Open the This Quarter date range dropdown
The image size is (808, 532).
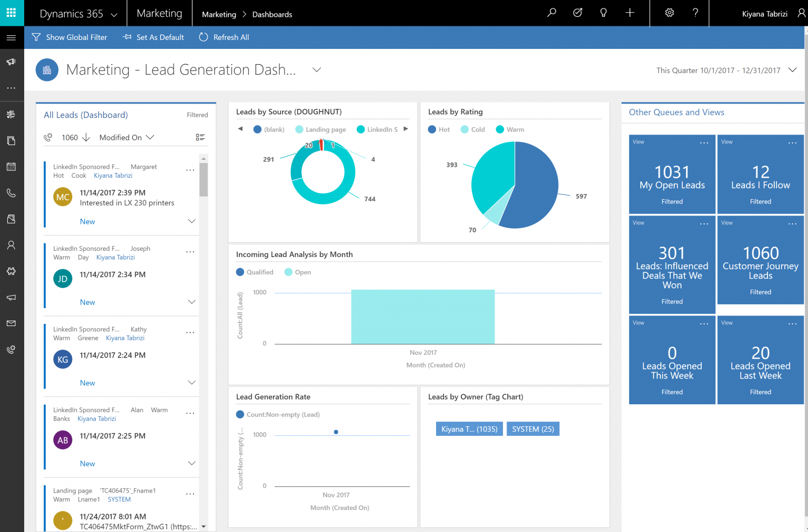point(792,69)
